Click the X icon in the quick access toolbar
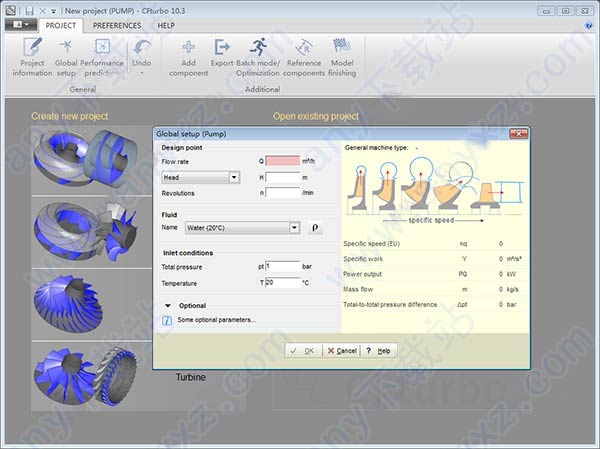Image resolution: width=600 pixels, height=449 pixels. pyautogui.click(x=42, y=11)
